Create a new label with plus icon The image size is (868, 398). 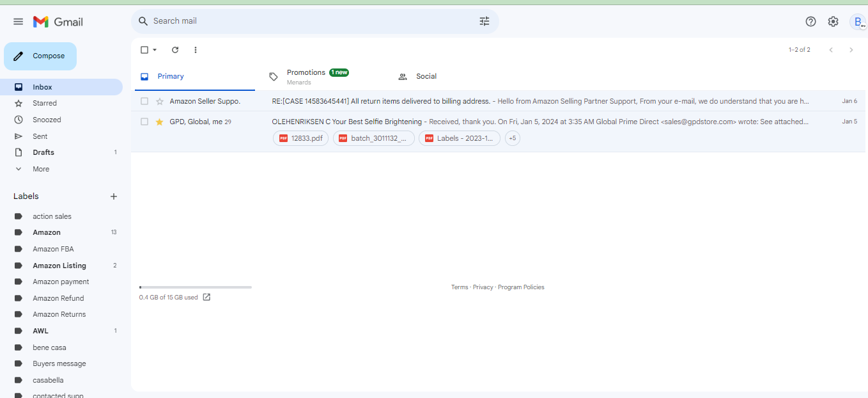coord(114,196)
